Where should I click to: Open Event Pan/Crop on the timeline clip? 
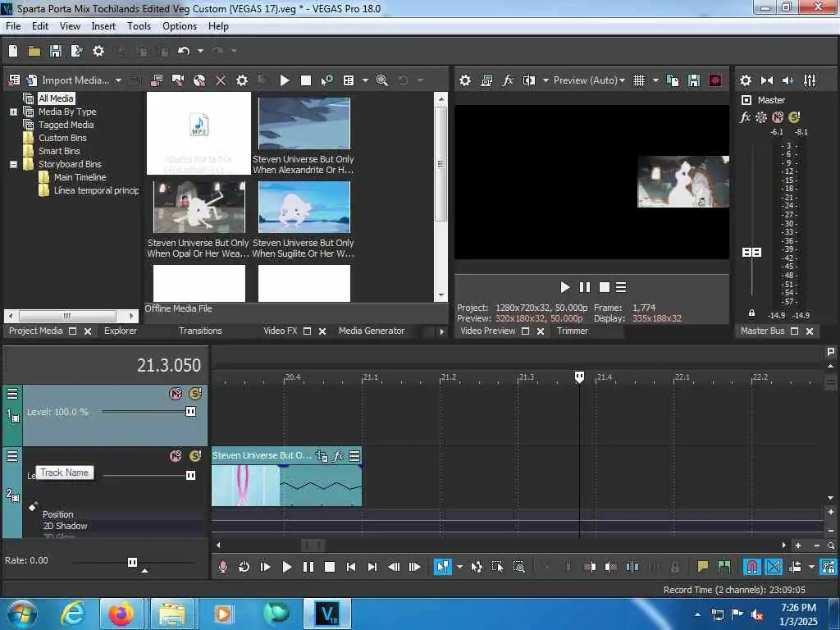click(x=322, y=456)
